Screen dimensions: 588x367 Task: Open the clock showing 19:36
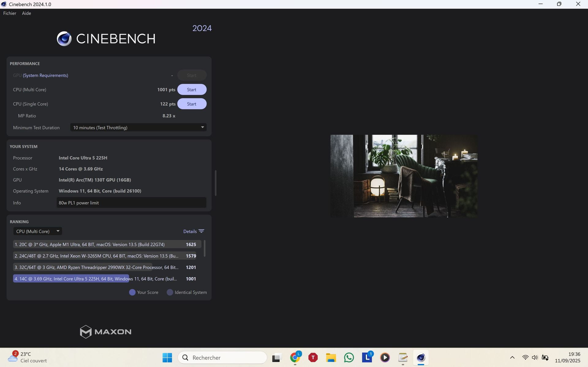567,357
